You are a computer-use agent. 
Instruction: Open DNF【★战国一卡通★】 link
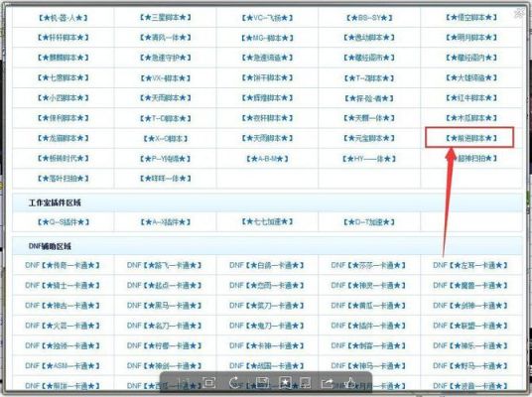coord(267,366)
